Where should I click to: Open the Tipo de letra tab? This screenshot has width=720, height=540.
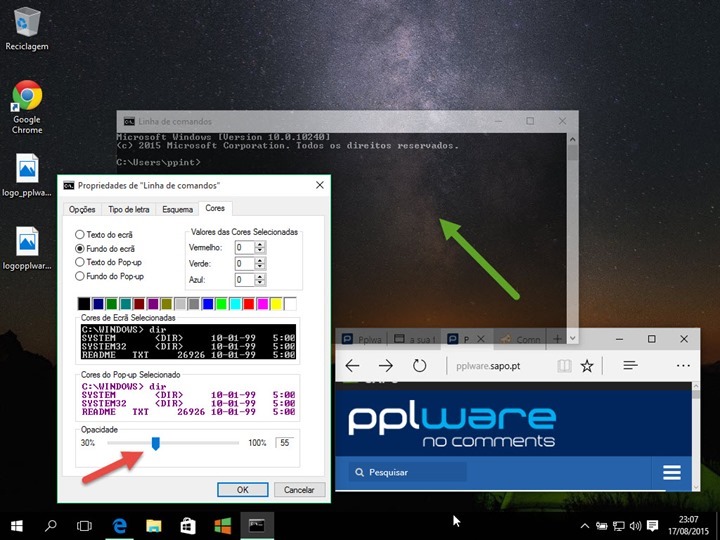(129, 209)
